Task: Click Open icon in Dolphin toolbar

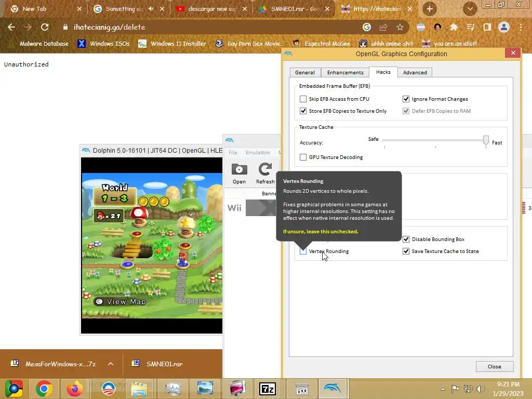Action: coord(239,174)
